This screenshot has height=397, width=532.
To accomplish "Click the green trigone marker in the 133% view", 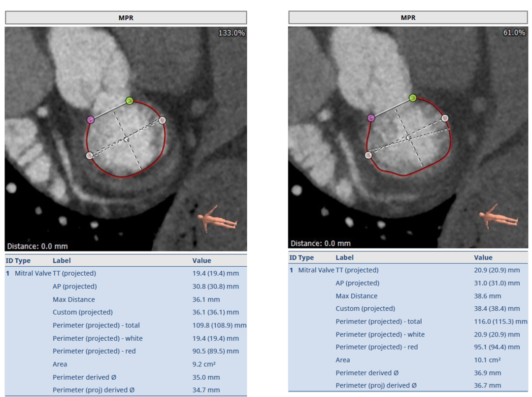I will click(x=129, y=101).
